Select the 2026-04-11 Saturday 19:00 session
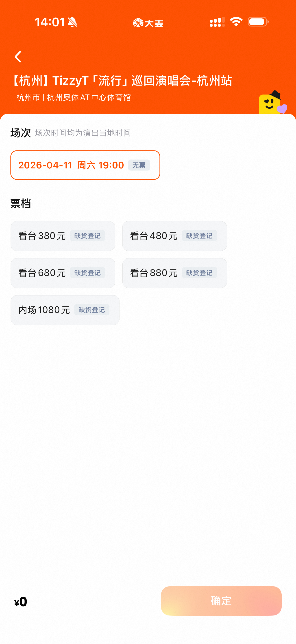This screenshot has width=296, height=644. 85,165
